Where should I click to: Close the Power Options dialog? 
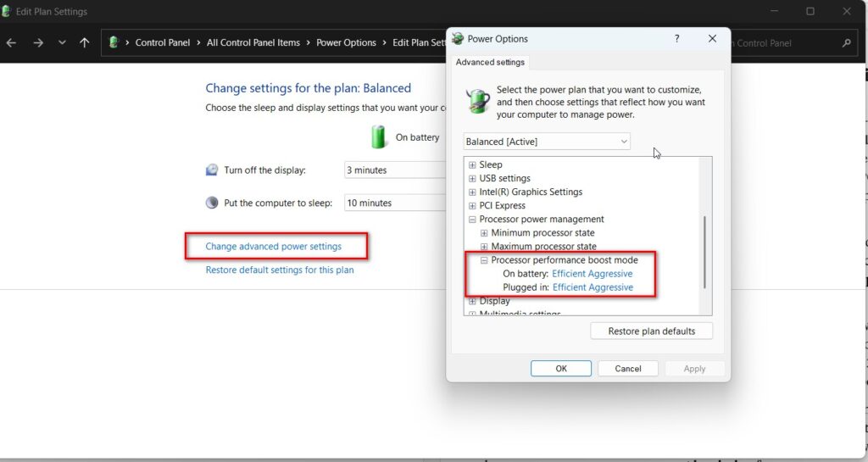(712, 38)
